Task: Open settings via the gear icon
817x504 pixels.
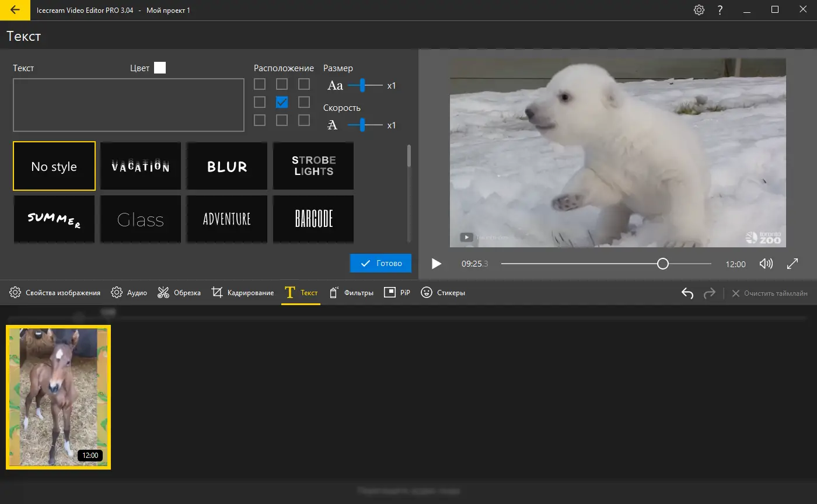Action: pos(699,10)
